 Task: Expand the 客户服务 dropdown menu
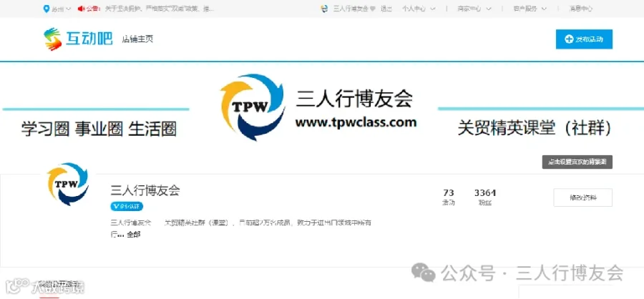[530, 9]
